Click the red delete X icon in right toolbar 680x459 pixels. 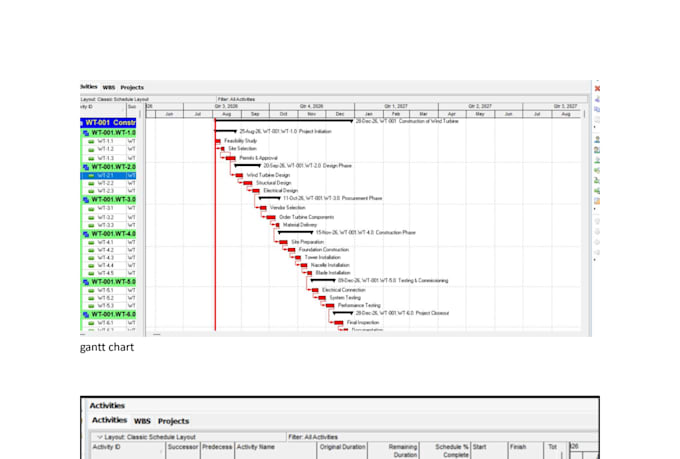point(597,89)
